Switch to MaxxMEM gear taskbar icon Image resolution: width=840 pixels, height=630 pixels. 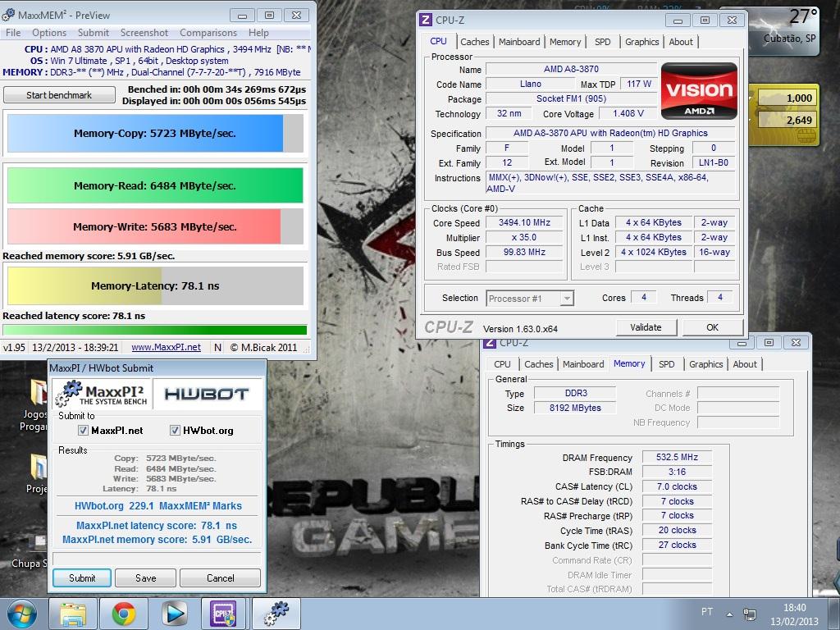point(276,614)
